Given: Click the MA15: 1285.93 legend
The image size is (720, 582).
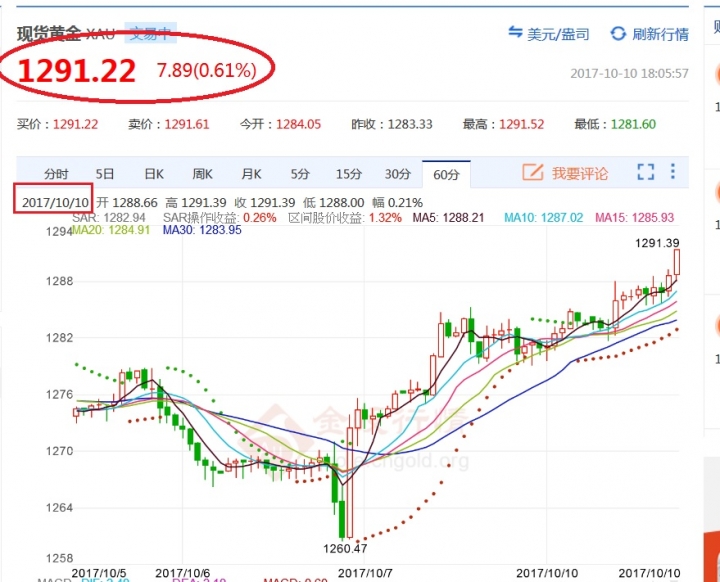Looking at the screenshot, I should (635, 218).
